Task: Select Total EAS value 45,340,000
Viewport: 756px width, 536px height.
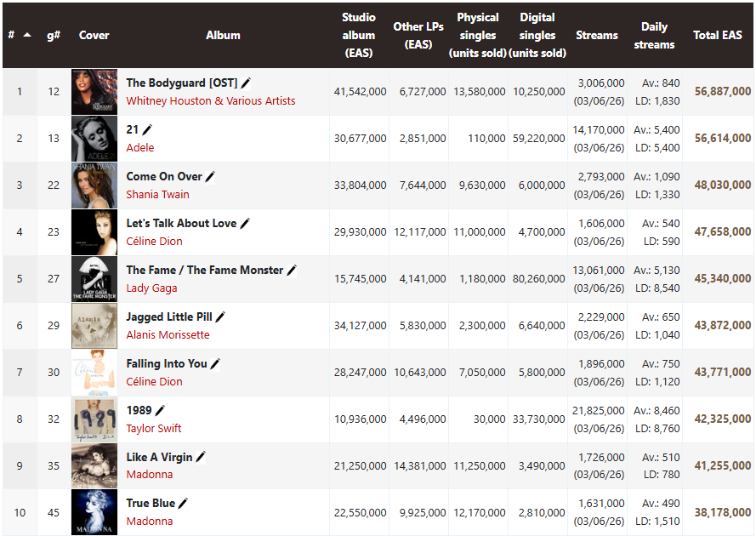Action: 722,279
